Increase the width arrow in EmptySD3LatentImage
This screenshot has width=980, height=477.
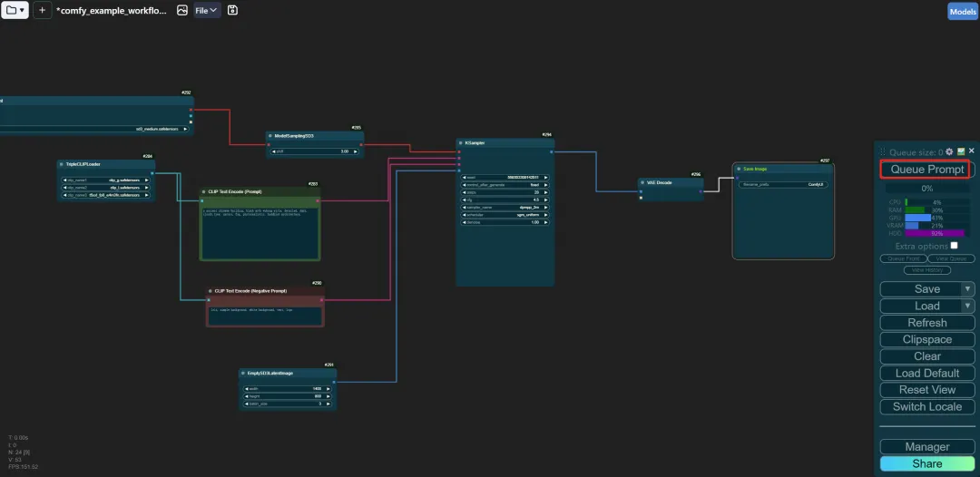pyautogui.click(x=328, y=388)
